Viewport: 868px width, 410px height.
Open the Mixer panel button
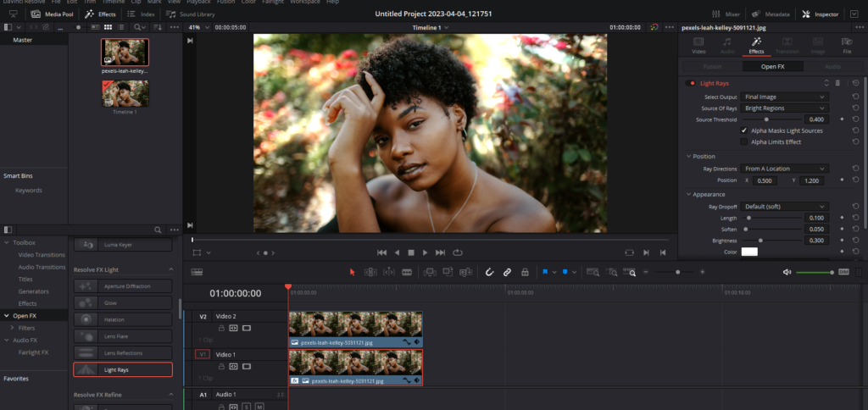point(726,14)
